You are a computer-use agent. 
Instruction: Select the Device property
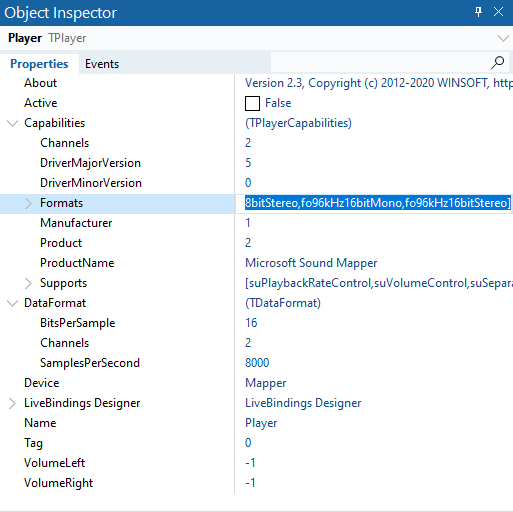(42, 383)
